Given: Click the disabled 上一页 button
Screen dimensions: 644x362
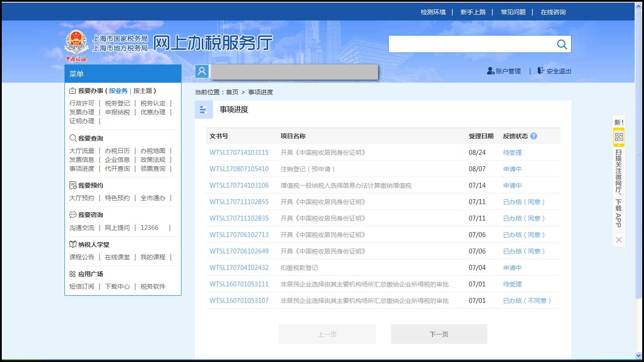Looking at the screenshot, I should [x=327, y=334].
